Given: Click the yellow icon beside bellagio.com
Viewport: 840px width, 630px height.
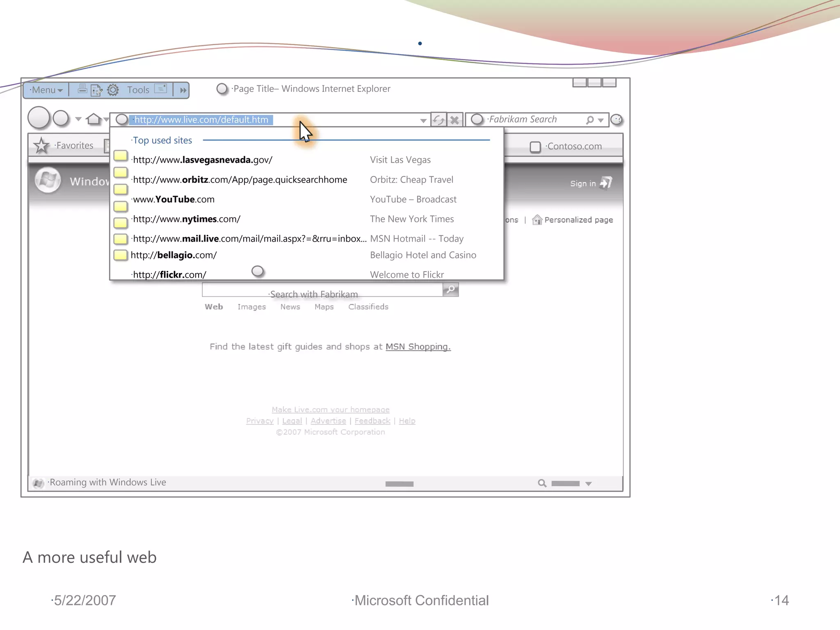Looking at the screenshot, I should 120,255.
